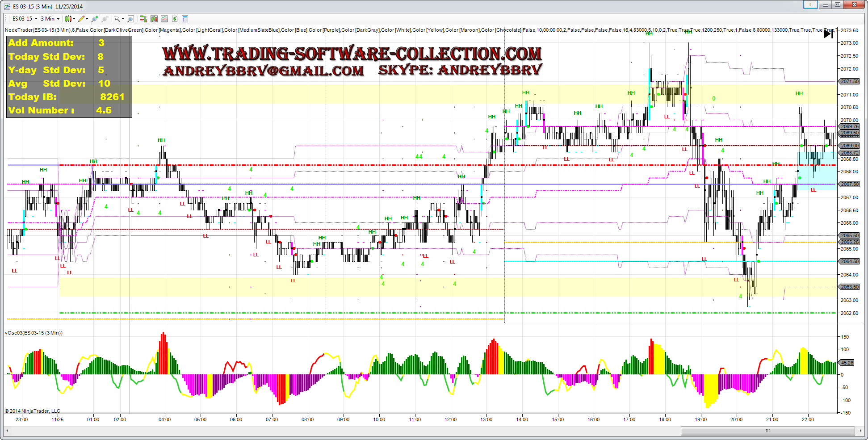
Task: Jump to latest bar arrow icon
Action: click(828, 34)
